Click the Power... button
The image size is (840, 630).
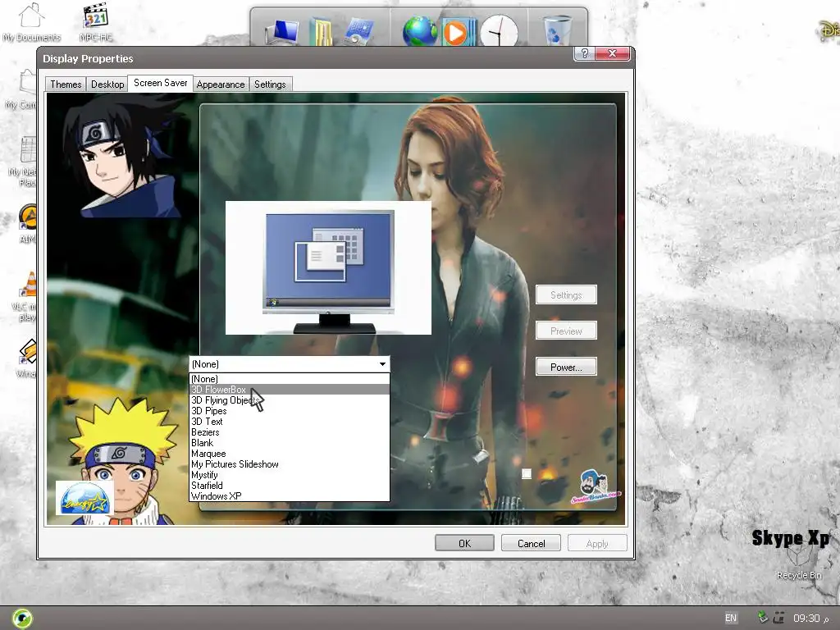click(566, 367)
